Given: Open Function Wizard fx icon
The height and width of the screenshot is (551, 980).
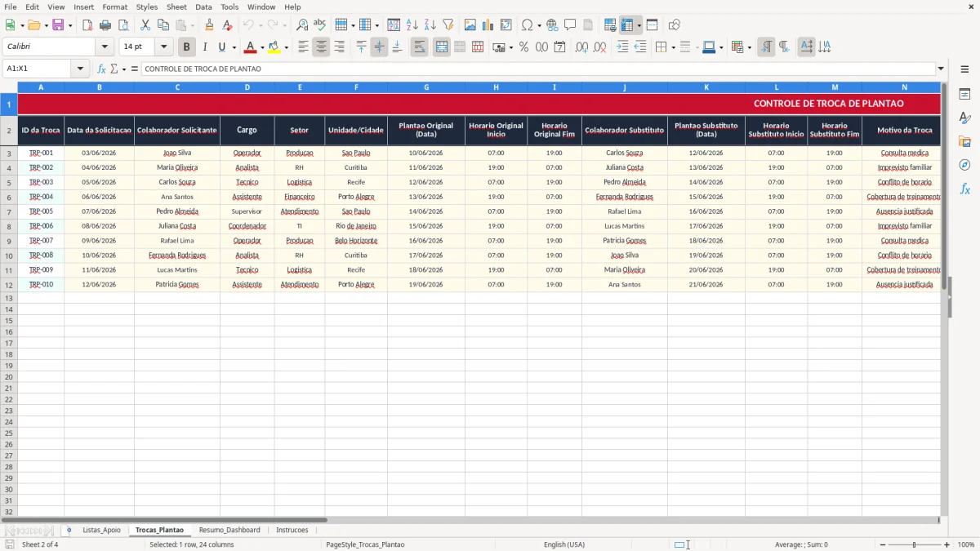Looking at the screenshot, I should coord(102,69).
